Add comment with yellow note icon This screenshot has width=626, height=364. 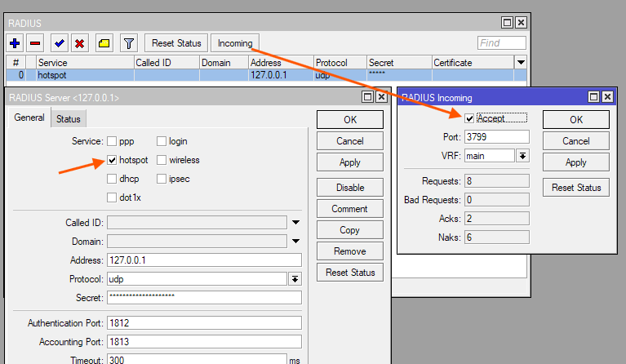tap(104, 43)
